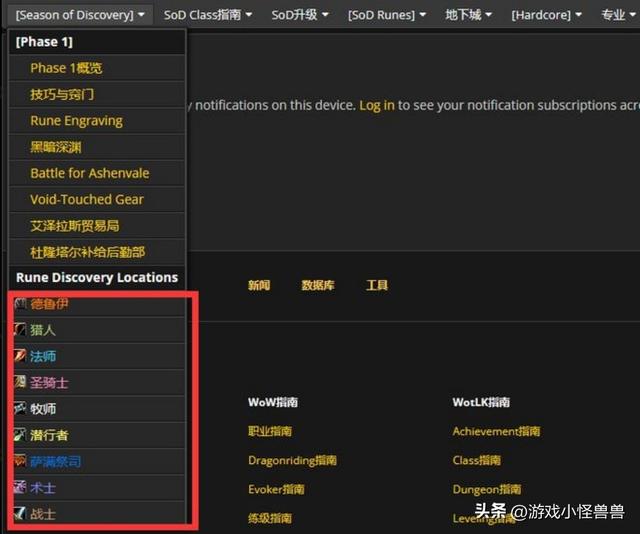
Task: Click the Rogue class icon beside 潜行者
Action: pos(20,435)
